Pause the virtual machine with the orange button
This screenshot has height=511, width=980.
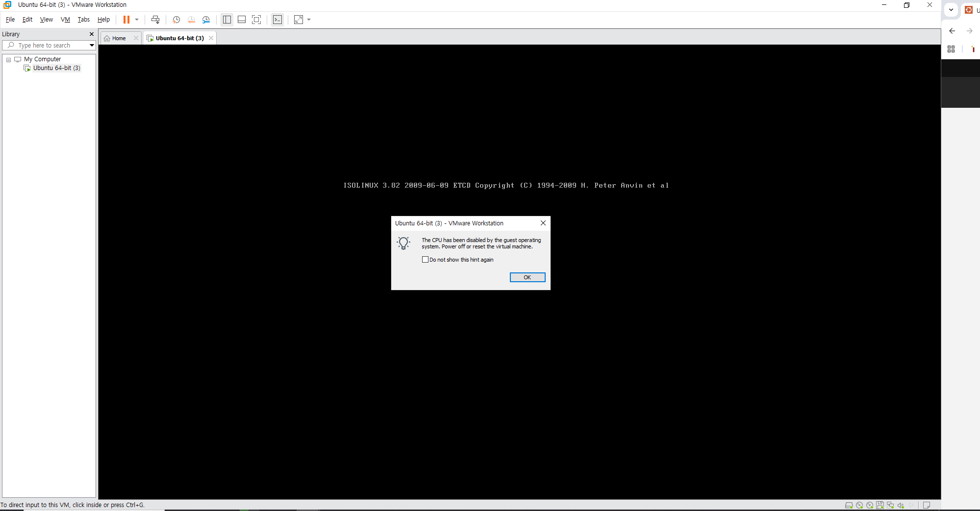click(x=126, y=20)
